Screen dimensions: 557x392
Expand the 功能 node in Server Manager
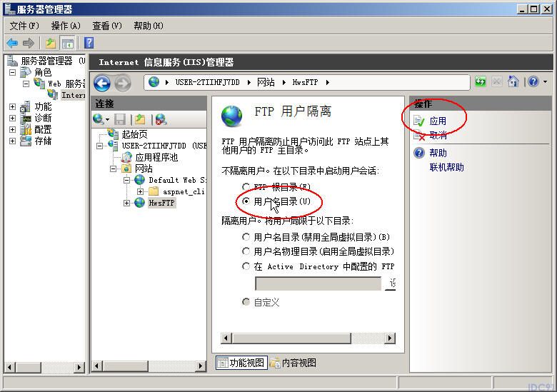[12, 106]
